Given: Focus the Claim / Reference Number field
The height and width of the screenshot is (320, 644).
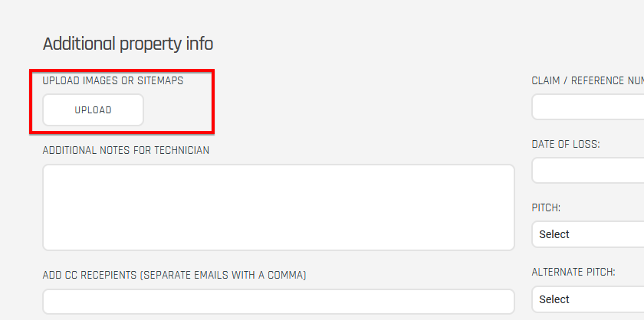Looking at the screenshot, I should coord(588,107).
